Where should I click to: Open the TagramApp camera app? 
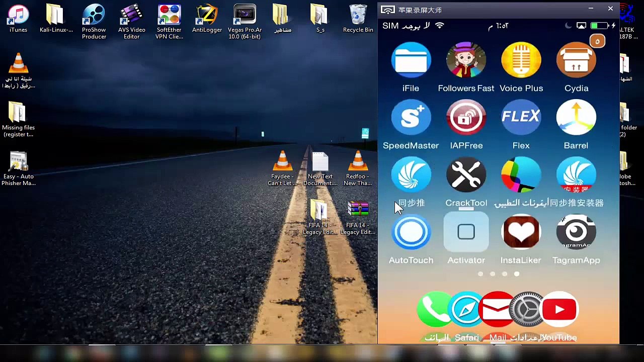click(576, 233)
